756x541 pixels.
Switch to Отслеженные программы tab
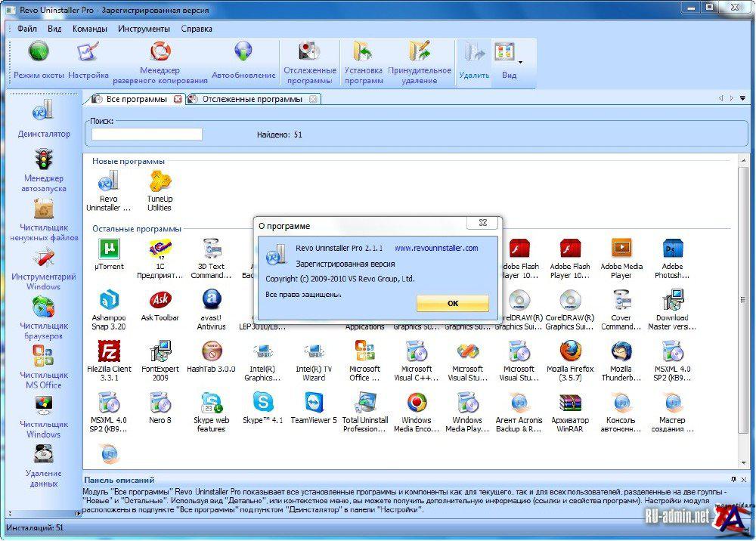pos(252,99)
